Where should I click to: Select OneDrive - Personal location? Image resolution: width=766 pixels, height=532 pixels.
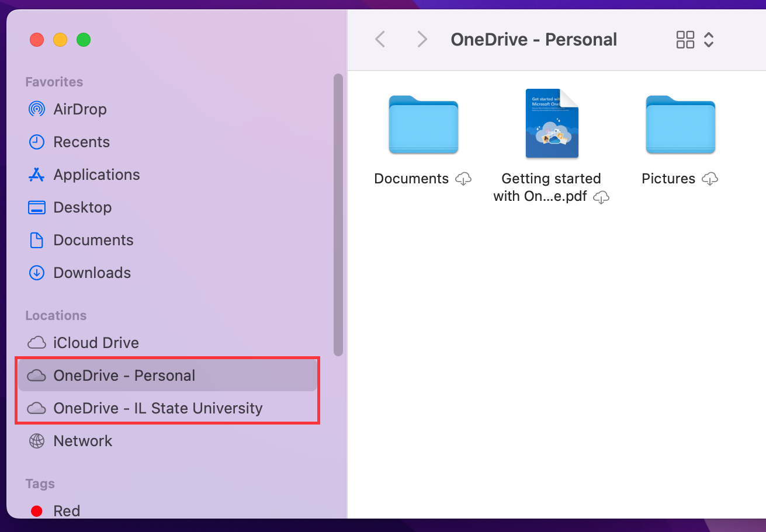[168, 375]
